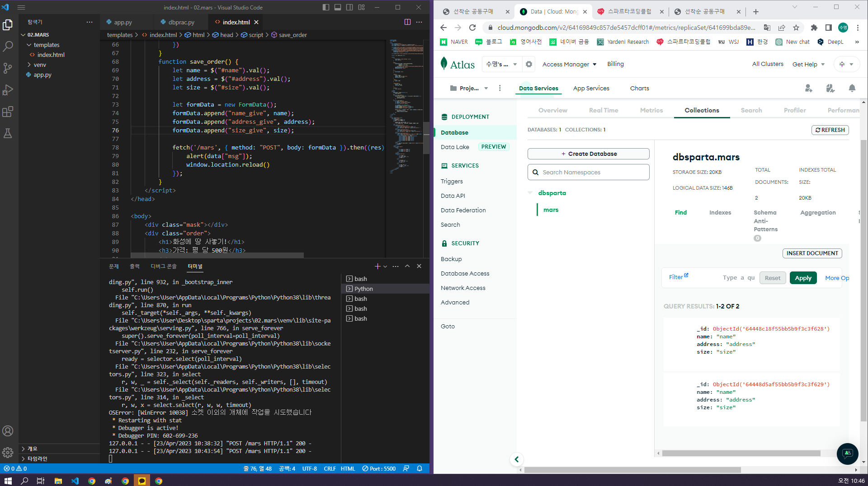Open the Indexes tab of dbsparta.mars

(720, 213)
